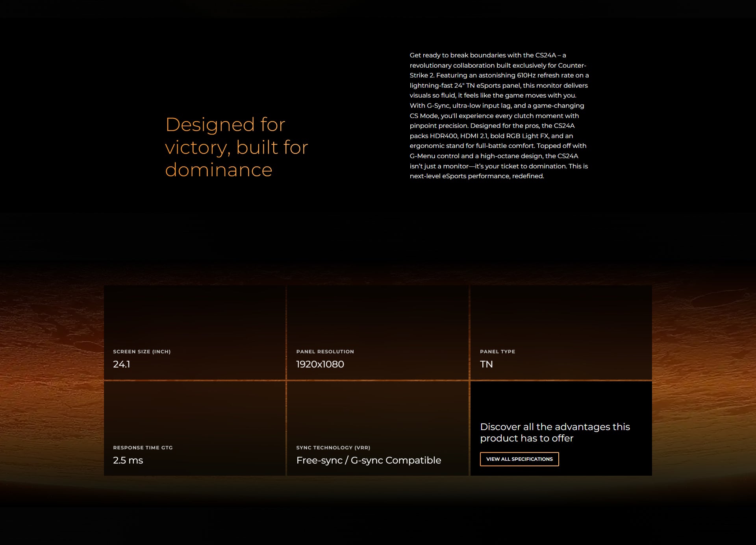This screenshot has height=545, width=756.
Task: Select the TN panel type value
Action: pyautogui.click(x=486, y=364)
